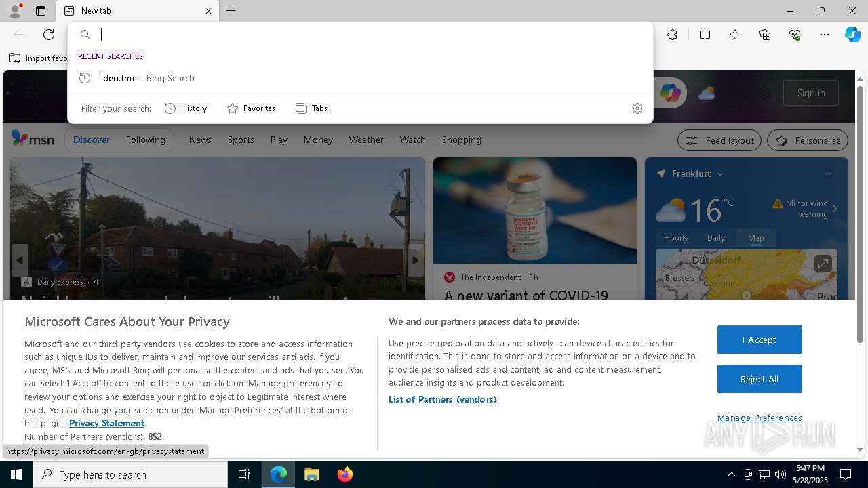
Task: Open the Privacy Statement link
Action: pyautogui.click(x=106, y=423)
